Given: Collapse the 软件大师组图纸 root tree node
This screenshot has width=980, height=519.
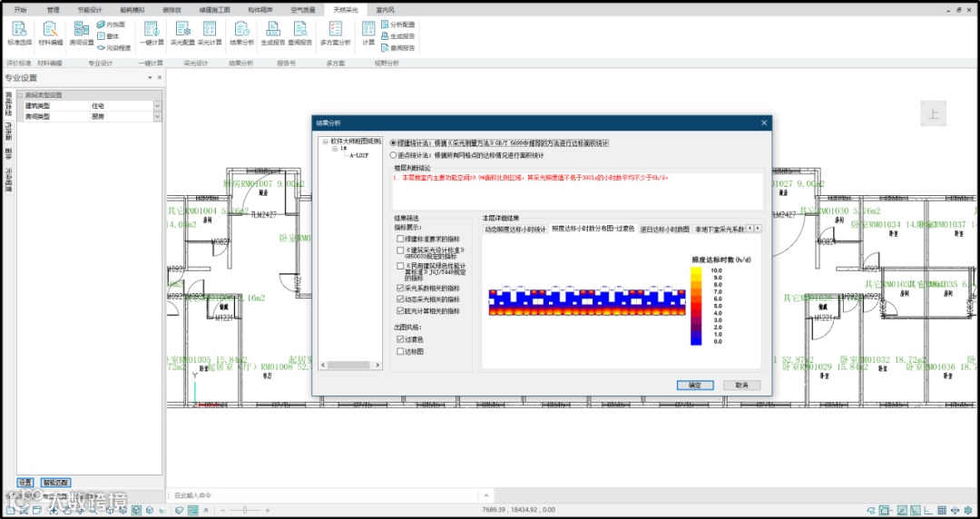Looking at the screenshot, I should (325, 142).
